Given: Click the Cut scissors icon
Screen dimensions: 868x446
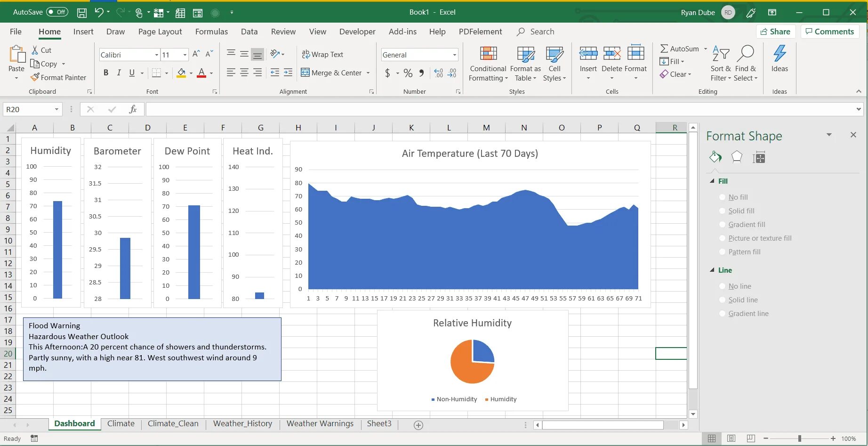Looking at the screenshot, I should pyautogui.click(x=35, y=50).
